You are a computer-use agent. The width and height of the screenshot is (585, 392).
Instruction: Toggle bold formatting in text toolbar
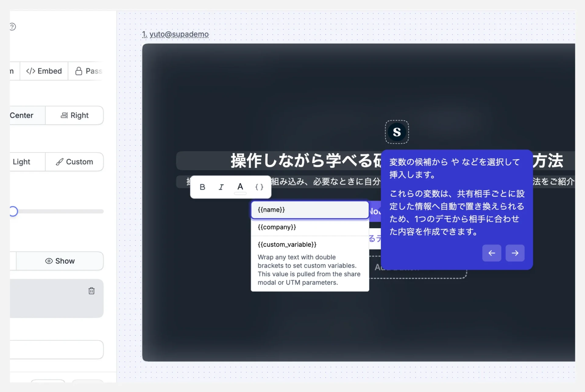click(202, 187)
